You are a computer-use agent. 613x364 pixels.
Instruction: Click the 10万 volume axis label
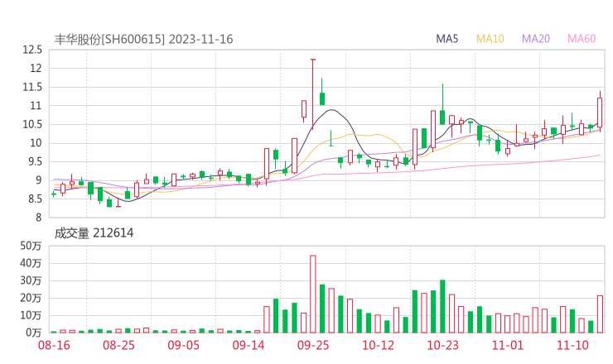tap(31, 315)
